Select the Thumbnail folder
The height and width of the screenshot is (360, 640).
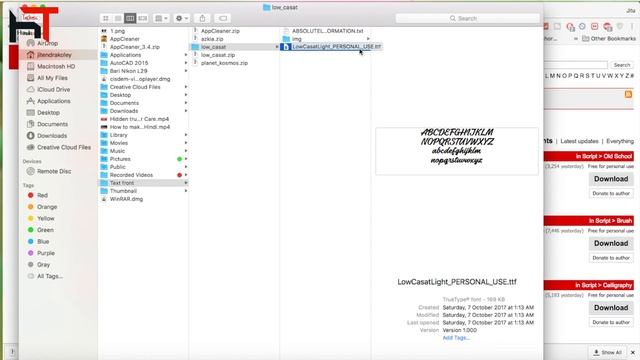pos(123,191)
